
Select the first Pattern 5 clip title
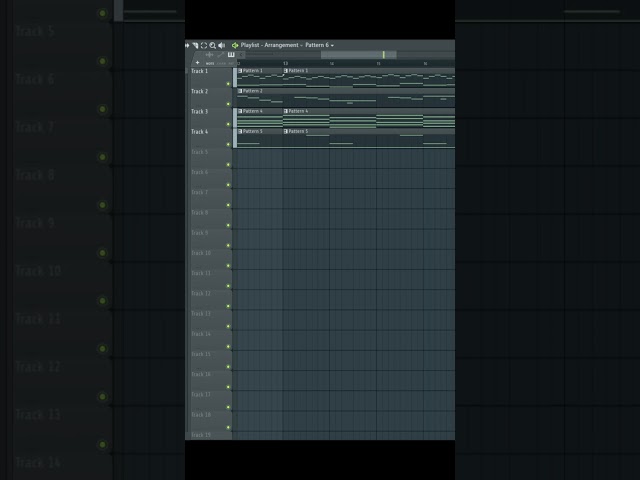click(x=253, y=131)
